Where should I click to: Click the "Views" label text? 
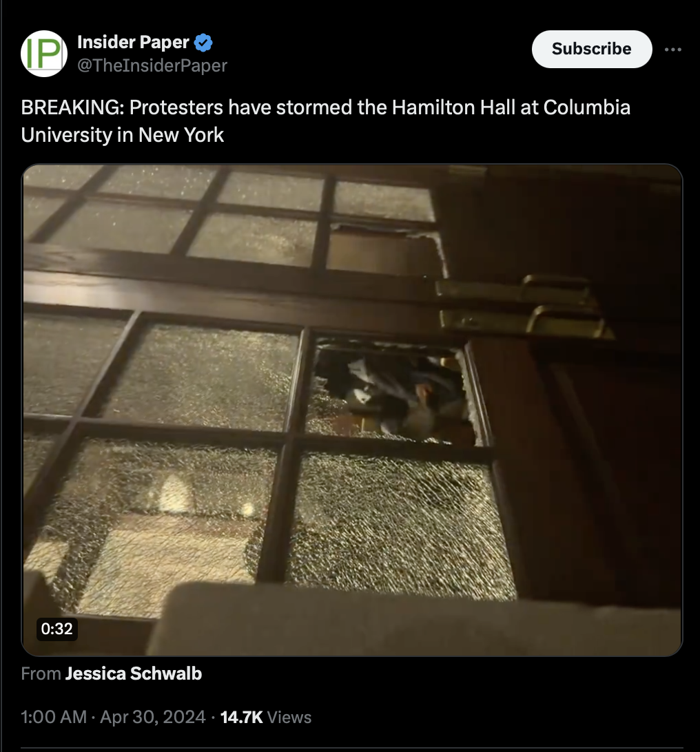289,717
